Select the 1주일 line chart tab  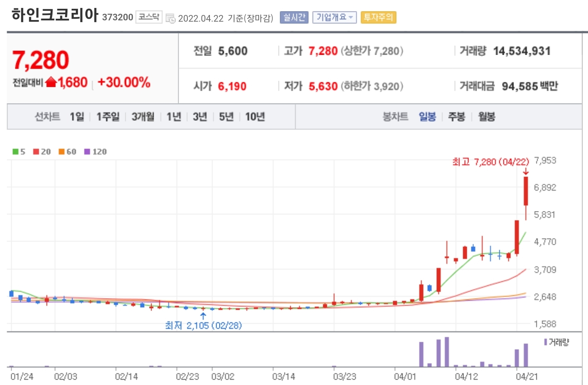tap(108, 117)
